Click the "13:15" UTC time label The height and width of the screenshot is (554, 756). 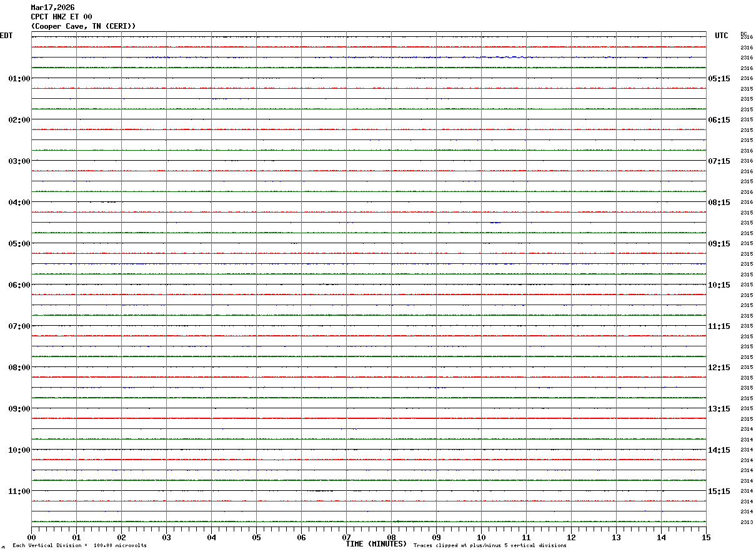[x=719, y=409]
